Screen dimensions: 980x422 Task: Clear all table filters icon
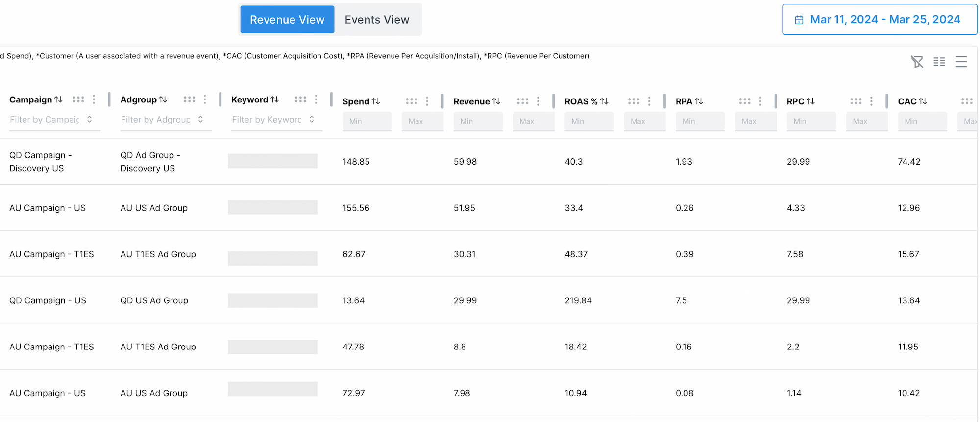917,62
